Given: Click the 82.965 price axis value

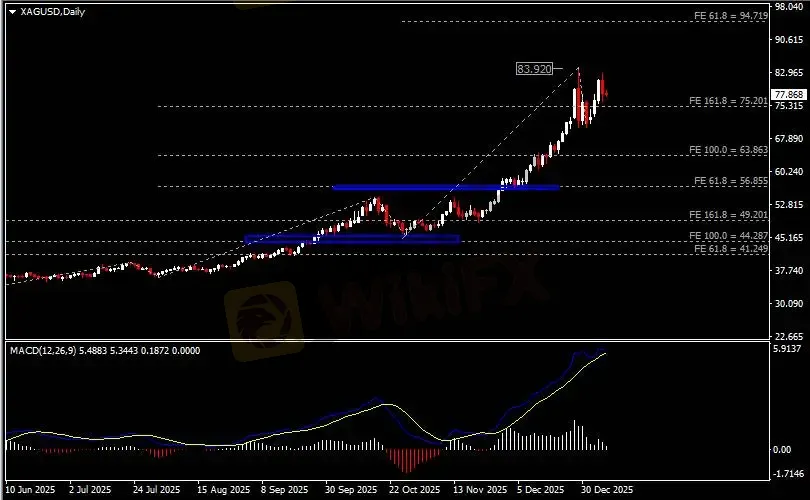Looking at the screenshot, I should [x=788, y=73].
